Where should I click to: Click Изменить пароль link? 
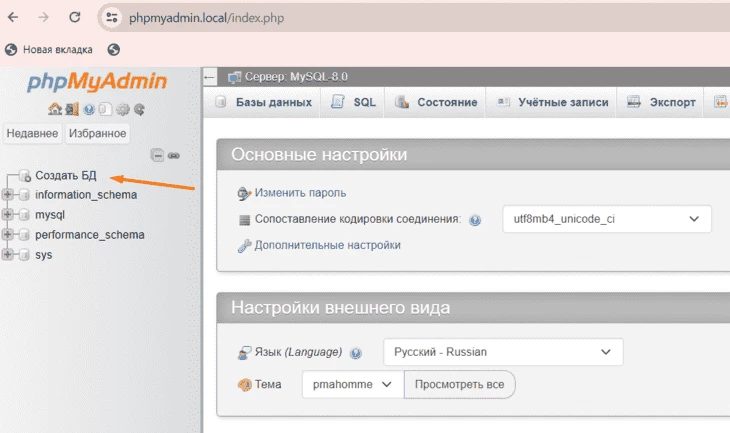300,193
